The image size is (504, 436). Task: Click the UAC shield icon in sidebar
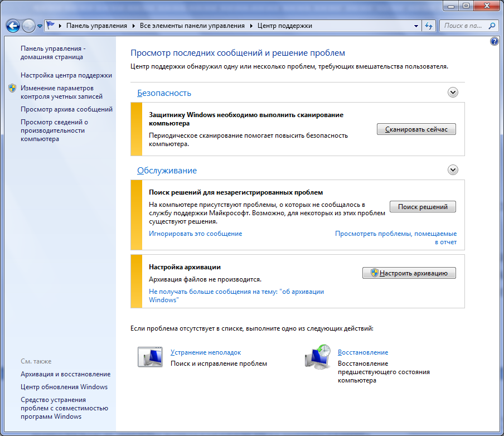[x=12, y=88]
